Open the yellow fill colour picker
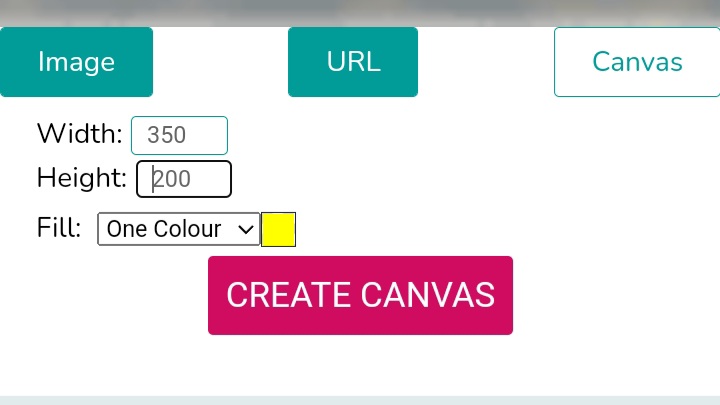 pos(278,229)
